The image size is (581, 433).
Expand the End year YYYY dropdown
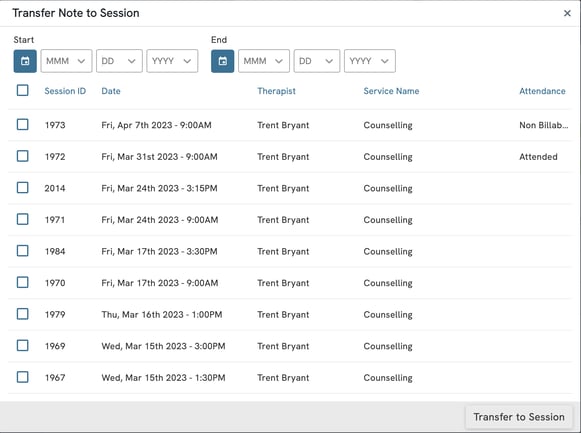click(370, 61)
